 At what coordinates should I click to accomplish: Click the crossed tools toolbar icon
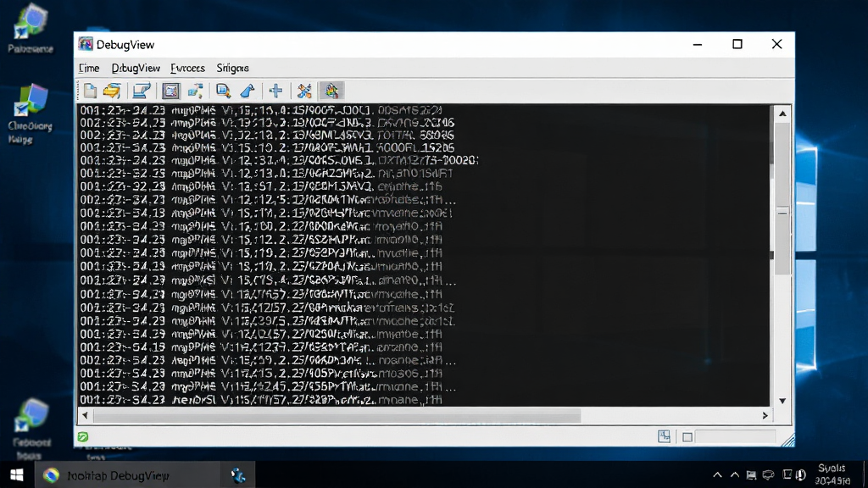pos(304,91)
